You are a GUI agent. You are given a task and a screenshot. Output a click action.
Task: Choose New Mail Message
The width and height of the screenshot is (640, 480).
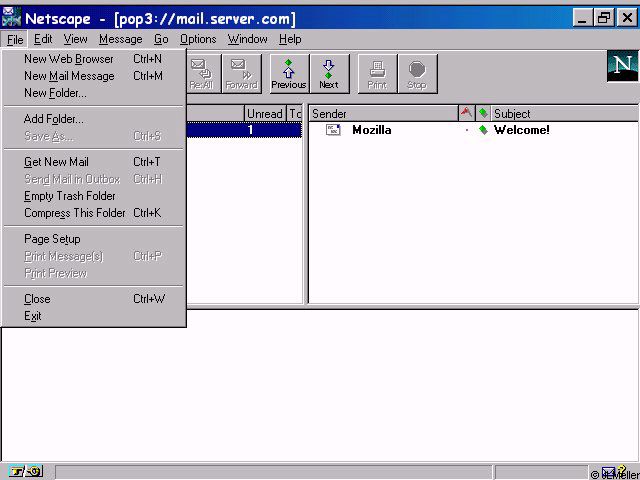(x=94, y=76)
